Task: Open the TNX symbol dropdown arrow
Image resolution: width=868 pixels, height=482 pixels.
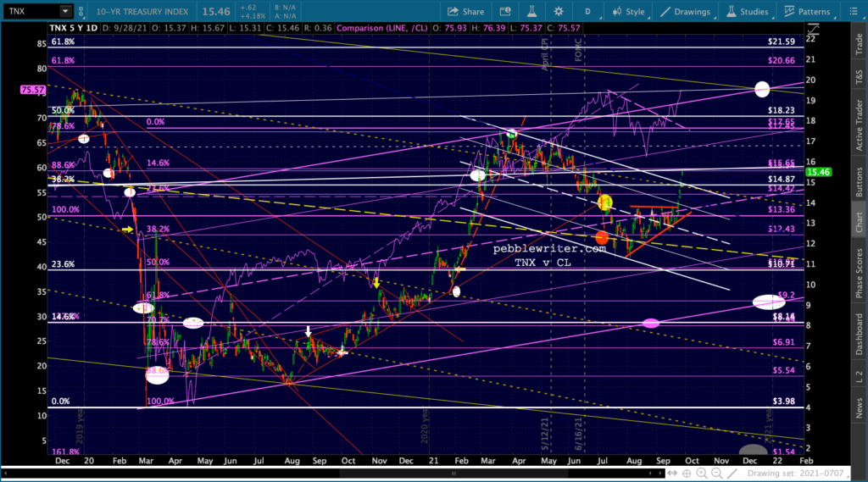Action: [65, 11]
